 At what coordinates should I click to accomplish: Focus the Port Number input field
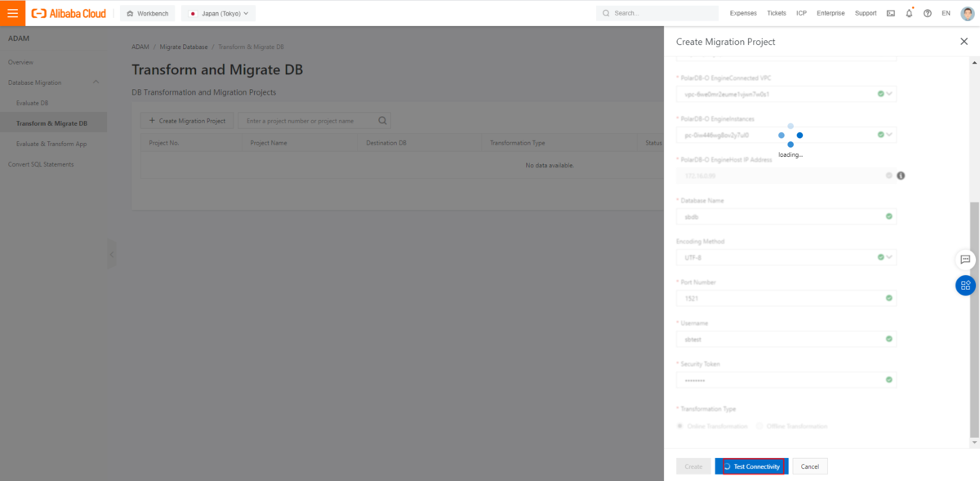(786, 298)
